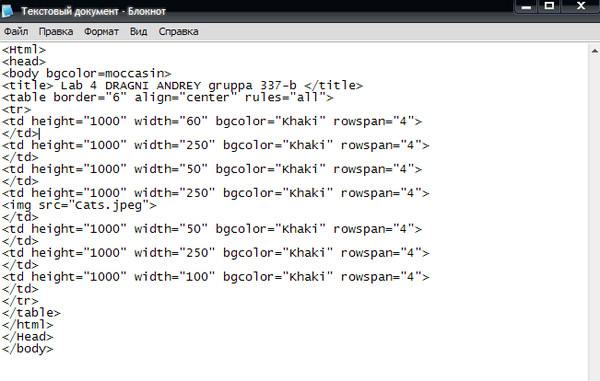Open the Формат menu
Screen dimensions: 600x381
[x=101, y=31]
